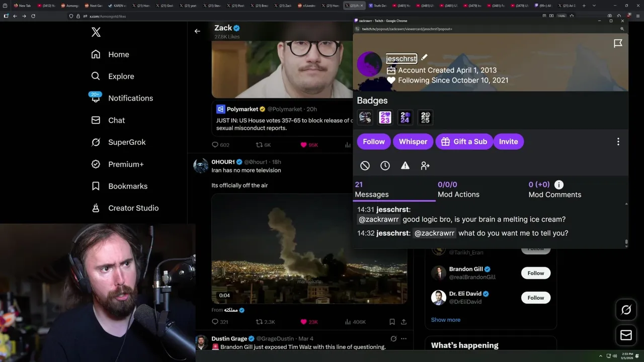The width and height of the screenshot is (644, 362).
Task: Open new browser tab plus button
Action: coord(584,6)
